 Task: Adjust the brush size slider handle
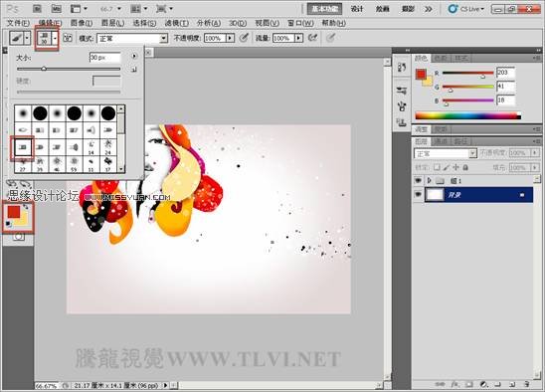point(44,69)
